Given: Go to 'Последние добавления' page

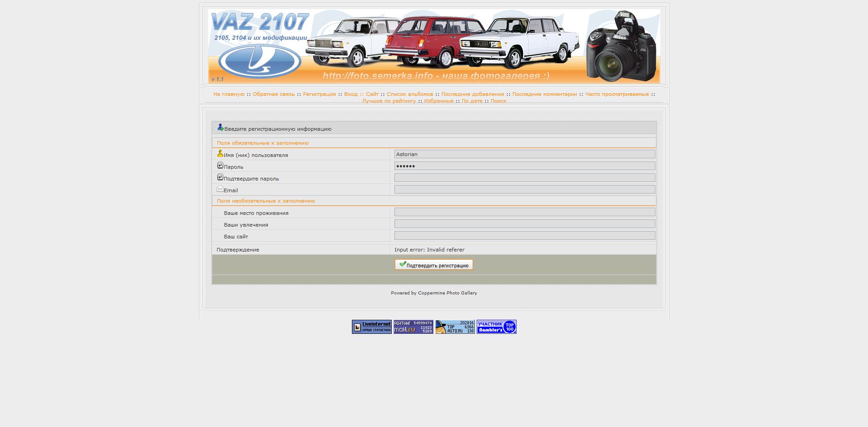Looking at the screenshot, I should tap(473, 94).
